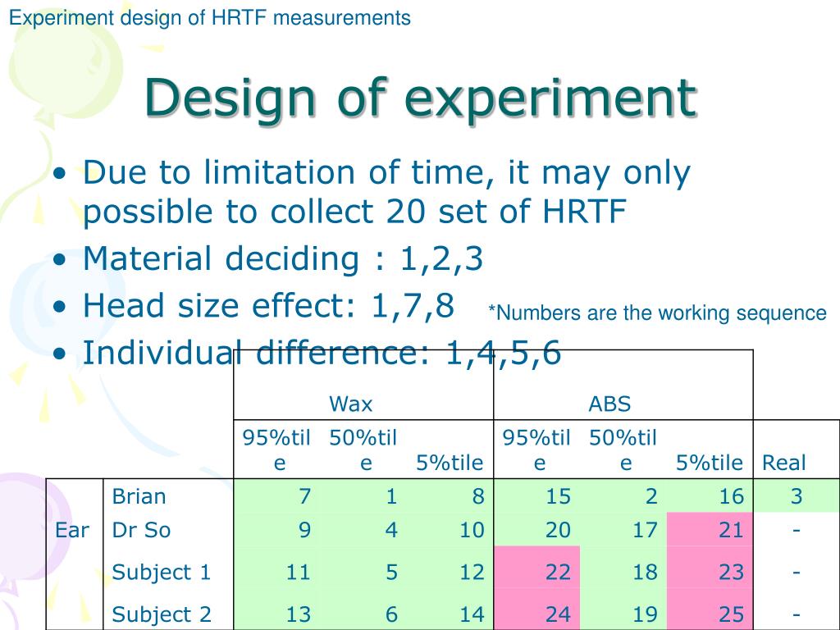Click the dash in Subject 2's Real column
Screen dimensions: 840x630
coord(796,614)
